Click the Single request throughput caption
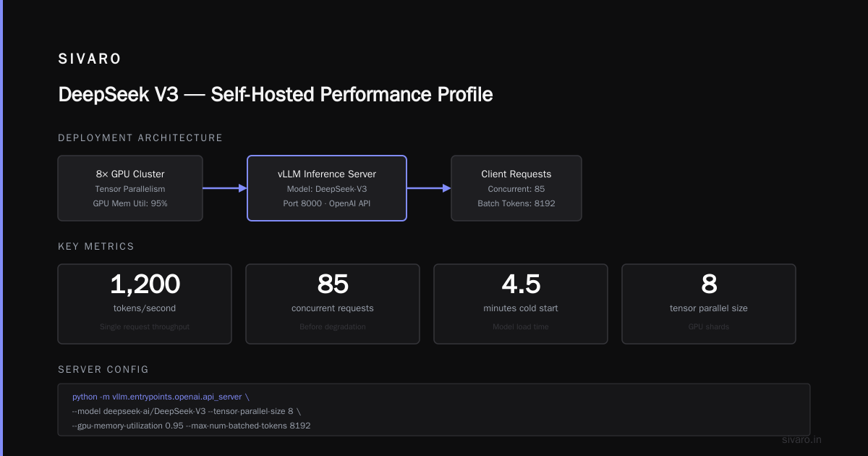The height and width of the screenshot is (456, 868). point(145,326)
